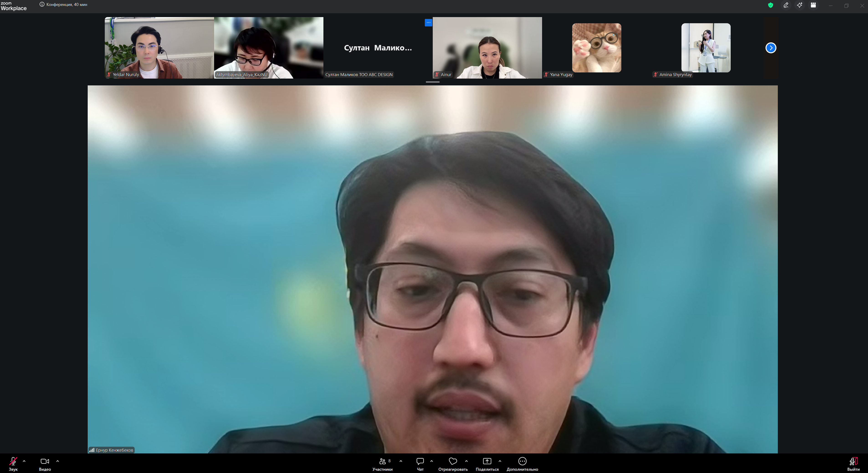Select Yana Yugay cat avatar tile

pos(597,48)
